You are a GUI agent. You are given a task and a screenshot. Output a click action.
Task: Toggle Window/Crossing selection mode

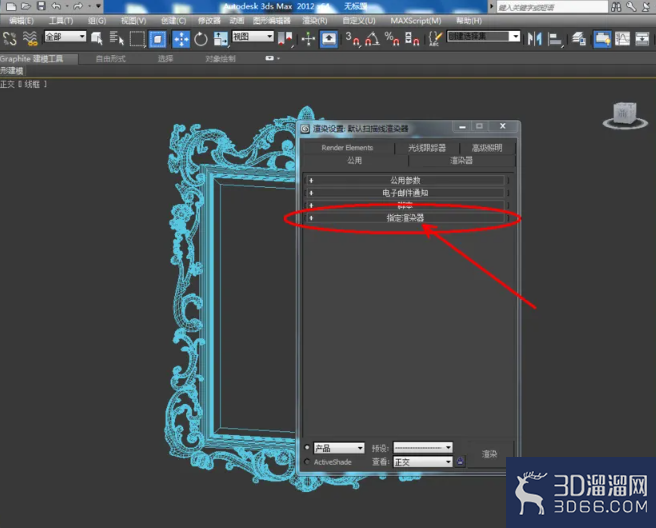click(x=157, y=39)
